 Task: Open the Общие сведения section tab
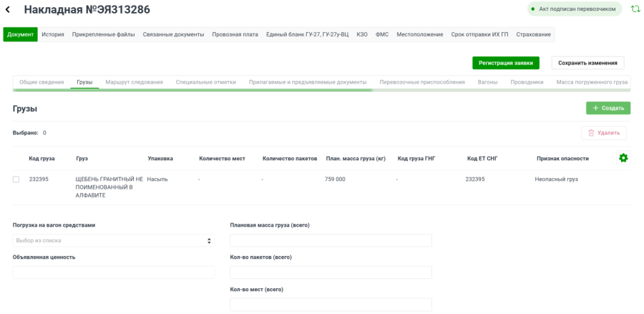(x=42, y=82)
